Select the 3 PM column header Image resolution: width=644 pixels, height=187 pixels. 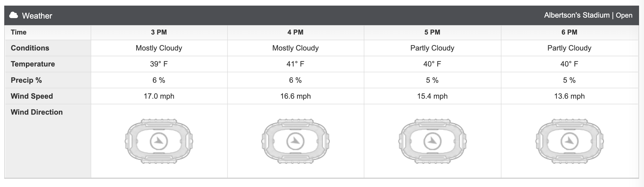pyautogui.click(x=159, y=32)
